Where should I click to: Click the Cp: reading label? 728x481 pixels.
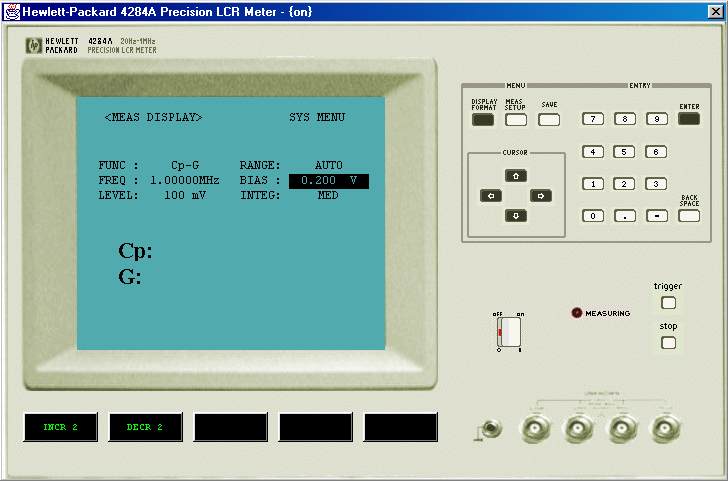(135, 251)
